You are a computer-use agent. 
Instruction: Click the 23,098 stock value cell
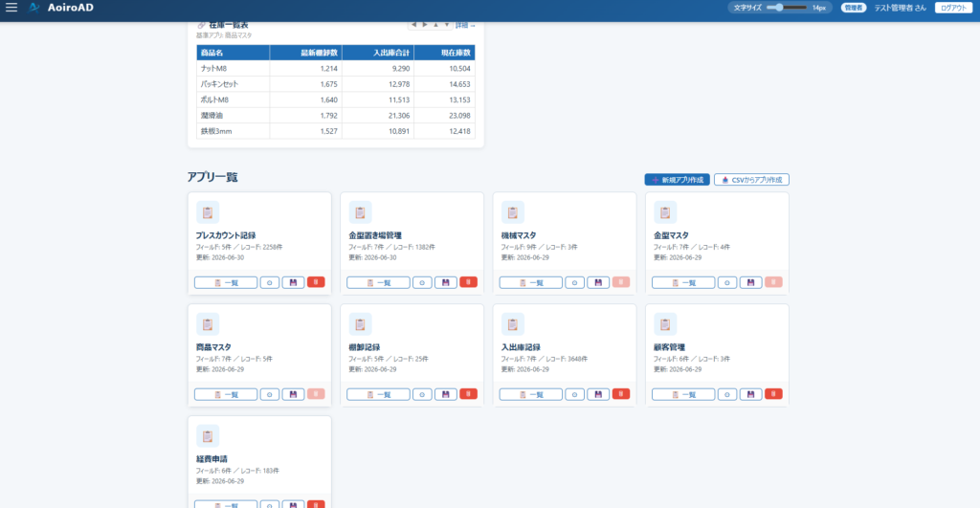point(444,116)
